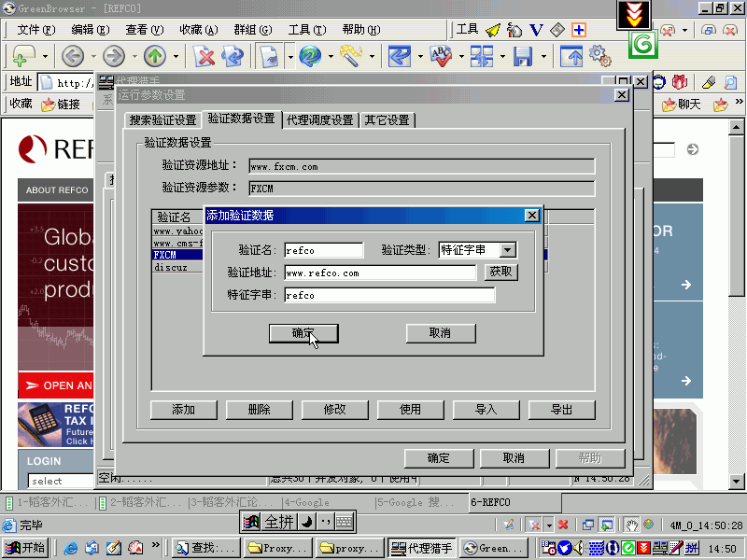Click the 使用 button

point(410,410)
